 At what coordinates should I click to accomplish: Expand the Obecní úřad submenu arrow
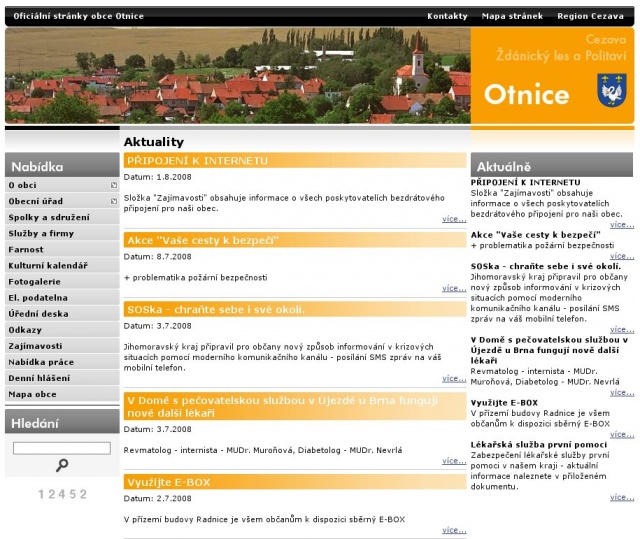pos(115,201)
